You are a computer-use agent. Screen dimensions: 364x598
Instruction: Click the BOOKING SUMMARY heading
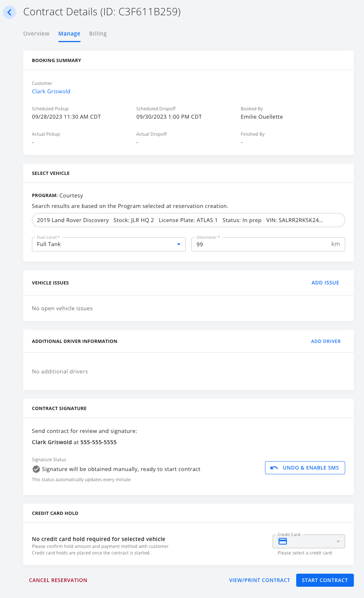[57, 61]
